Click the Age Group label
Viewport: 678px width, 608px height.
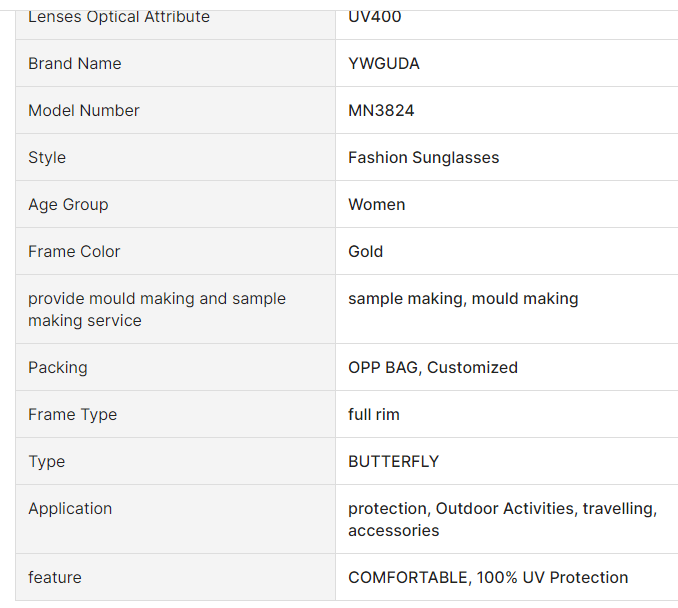tap(68, 205)
